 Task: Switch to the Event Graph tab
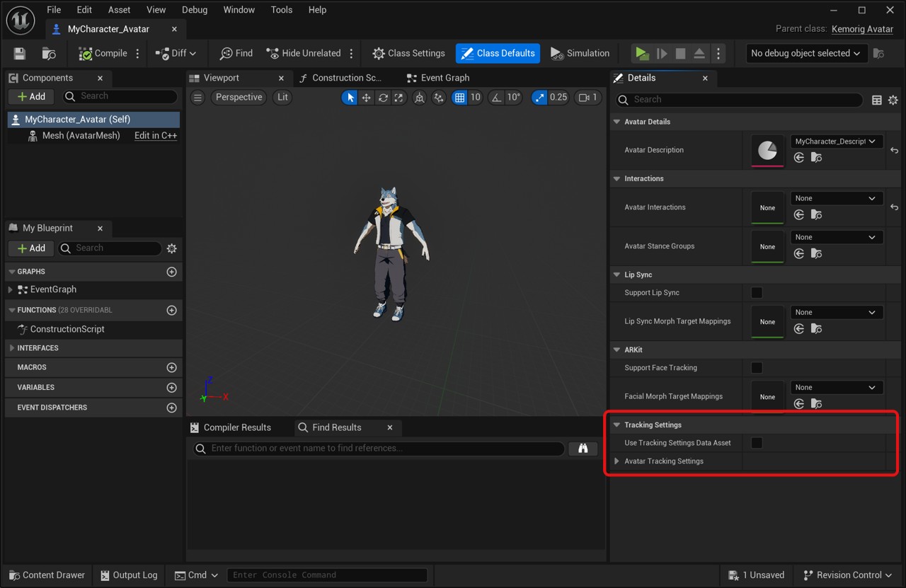tap(445, 78)
